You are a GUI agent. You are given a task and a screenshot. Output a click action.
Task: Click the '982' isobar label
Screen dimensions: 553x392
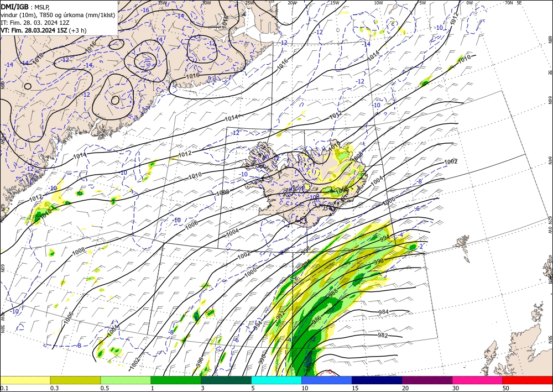point(383,336)
